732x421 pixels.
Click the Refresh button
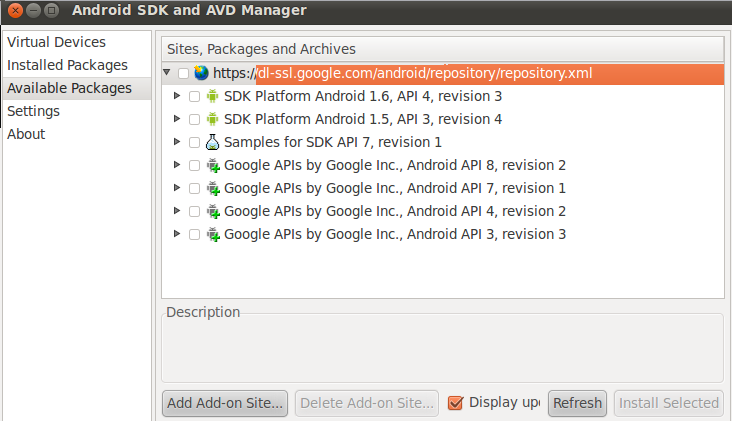[577, 403]
